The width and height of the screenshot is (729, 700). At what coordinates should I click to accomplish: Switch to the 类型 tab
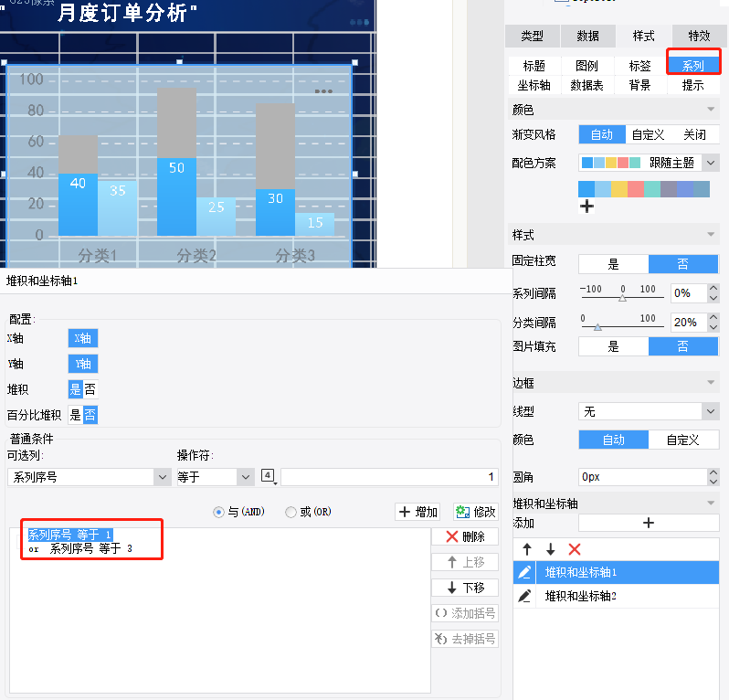click(x=532, y=36)
